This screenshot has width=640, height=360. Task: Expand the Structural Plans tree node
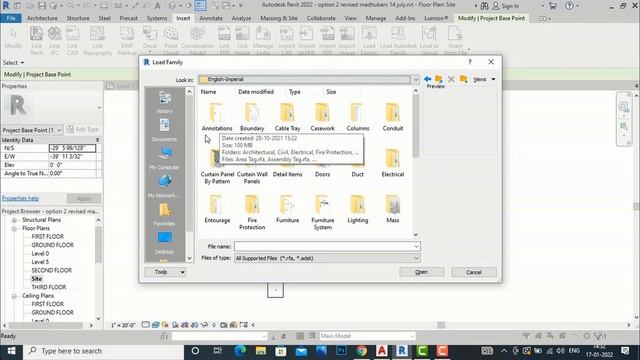pos(14,220)
